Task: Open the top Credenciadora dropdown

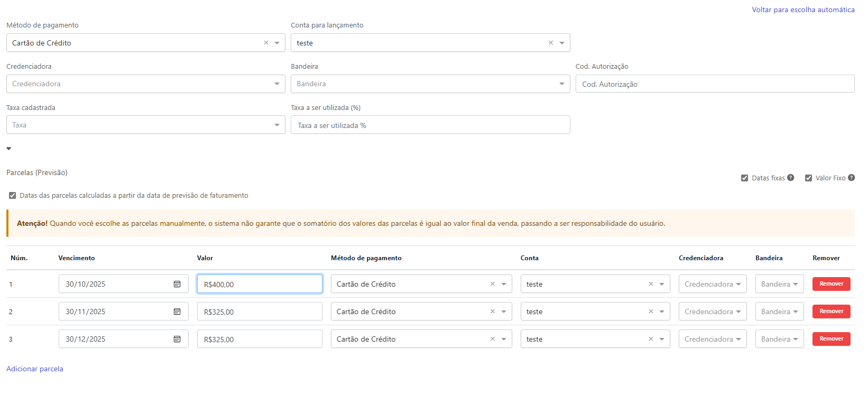Action: click(x=145, y=84)
